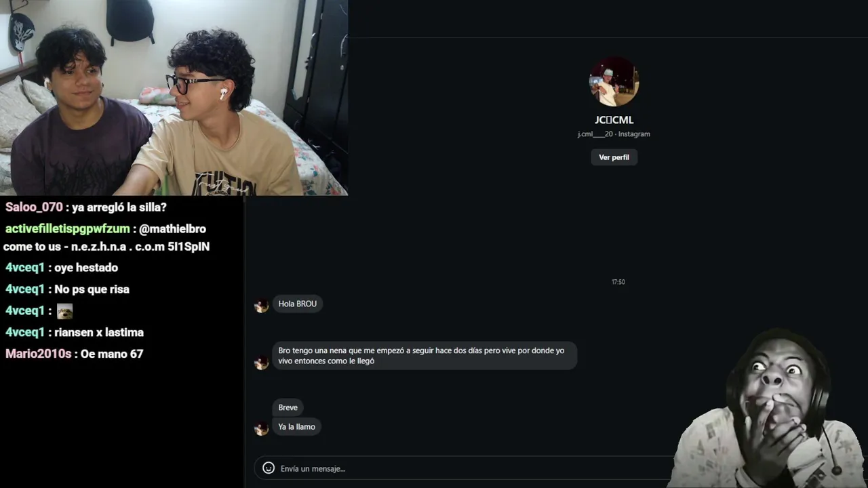This screenshot has width=868, height=488.
Task: Click sender avatar beside Ya la llamo
Action: (x=261, y=428)
